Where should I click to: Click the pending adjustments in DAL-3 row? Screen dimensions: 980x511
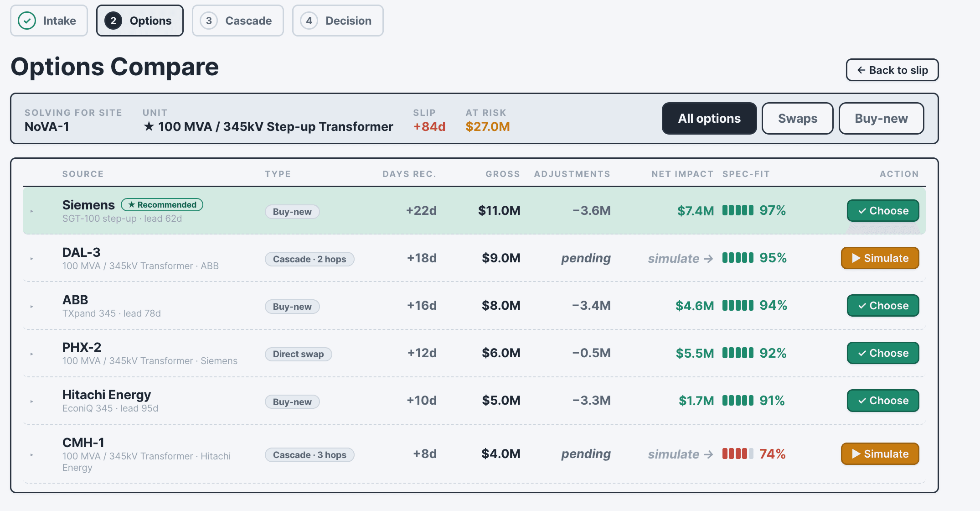tap(586, 258)
